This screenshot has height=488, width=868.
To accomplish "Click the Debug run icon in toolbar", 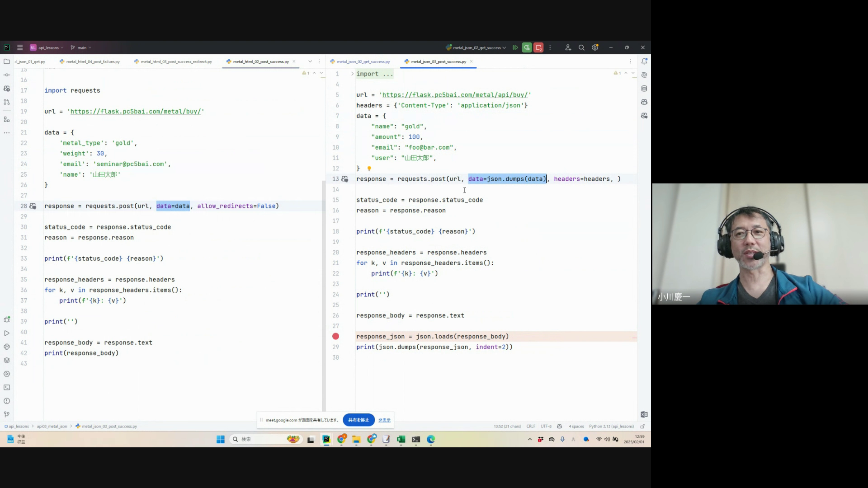I will coord(527,47).
